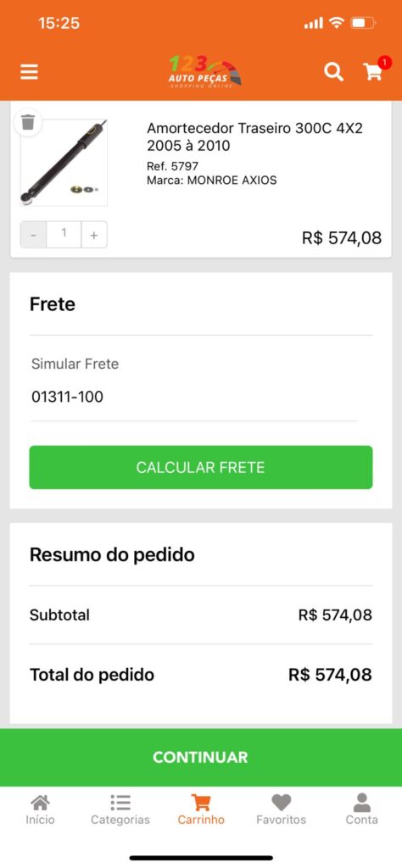Viewport: 402px width, 868px height.
Task: Open Amortecedor Traseiro 300C product title
Action: [254, 136]
